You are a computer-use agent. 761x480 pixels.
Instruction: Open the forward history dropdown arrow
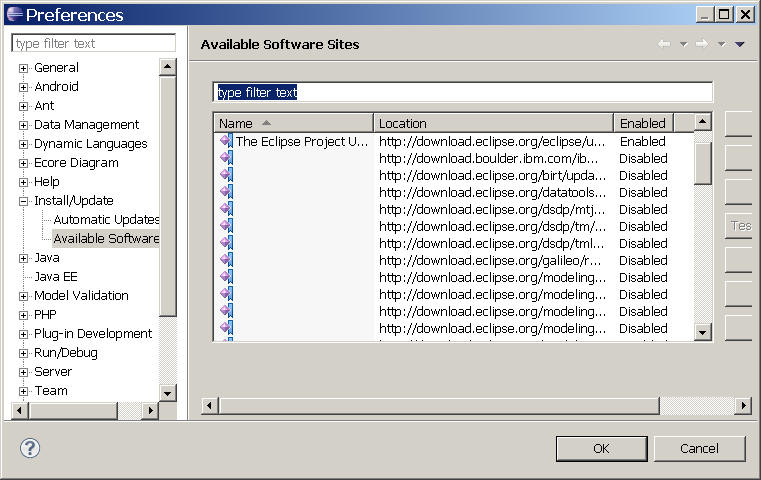pyautogui.click(x=722, y=44)
